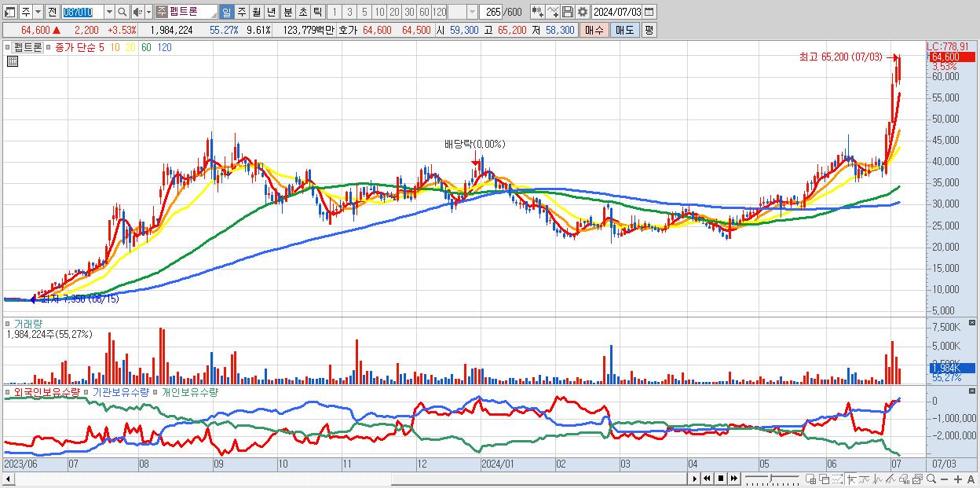The height and width of the screenshot is (488, 980).
Task: Open chart settings gear icon
Action: coord(583,12)
